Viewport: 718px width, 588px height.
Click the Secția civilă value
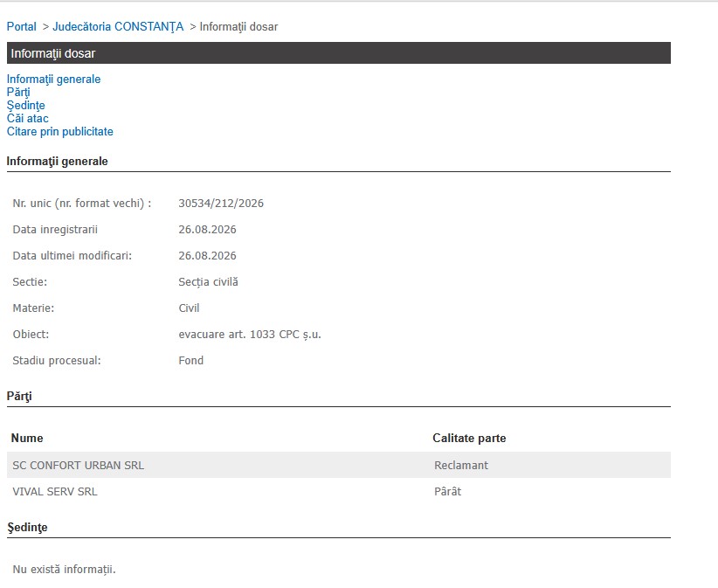tap(209, 282)
